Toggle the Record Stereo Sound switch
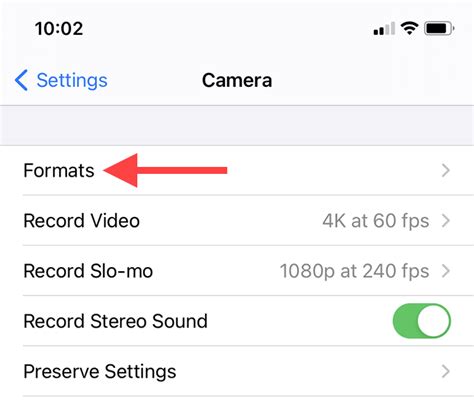474x402 pixels. pyautogui.click(x=422, y=321)
